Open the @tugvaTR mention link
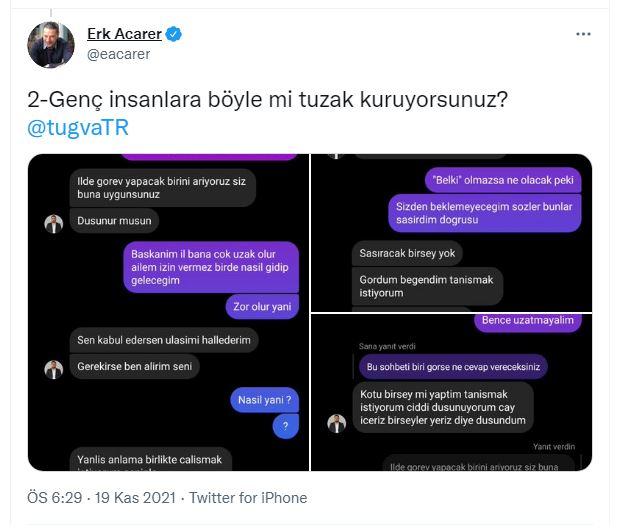The height and width of the screenshot is (525, 629). pyautogui.click(x=78, y=128)
